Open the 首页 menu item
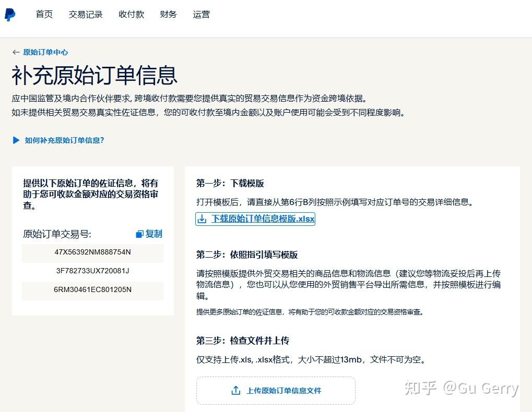532x412 pixels. click(x=44, y=14)
